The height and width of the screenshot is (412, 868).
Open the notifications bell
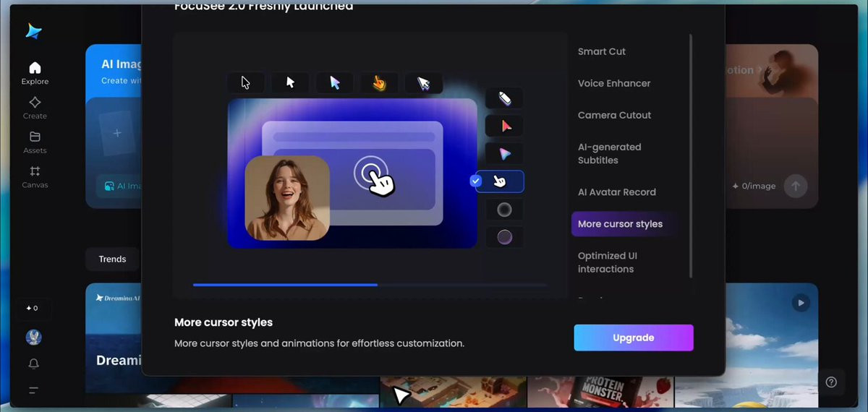[33, 364]
